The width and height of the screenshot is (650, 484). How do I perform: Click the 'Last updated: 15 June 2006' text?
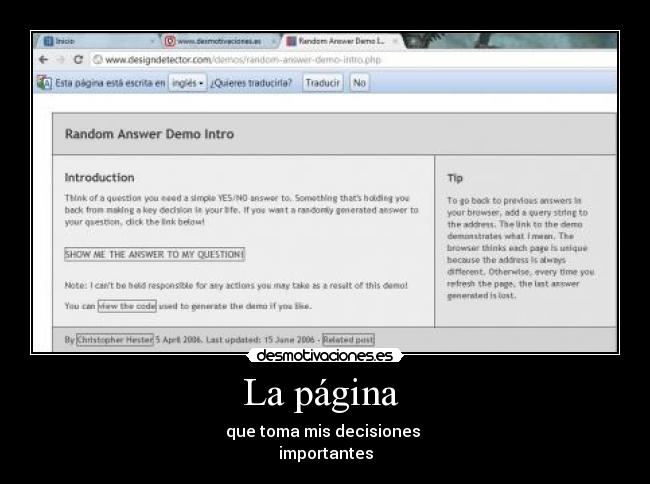pos(260,339)
